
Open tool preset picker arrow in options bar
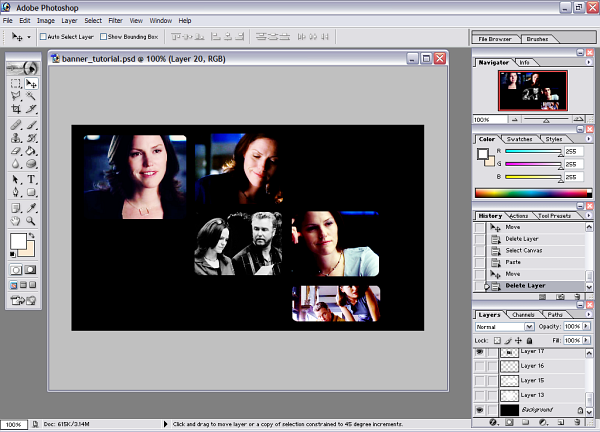point(29,37)
